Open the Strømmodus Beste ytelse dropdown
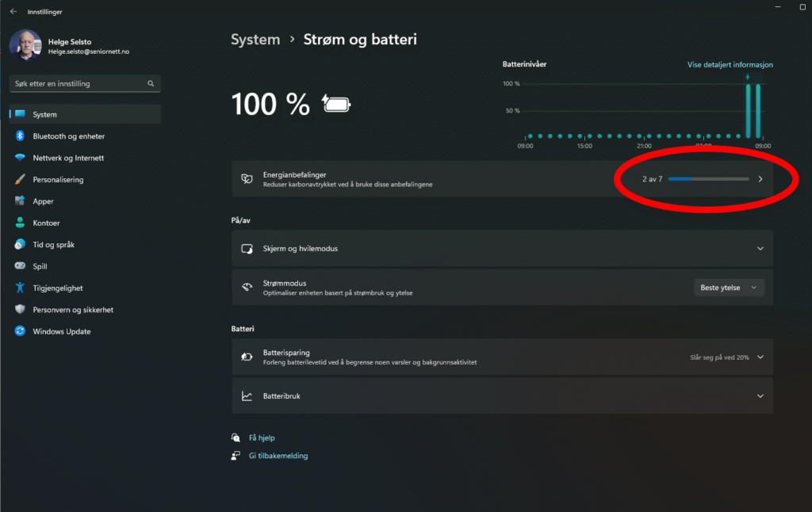 click(730, 288)
